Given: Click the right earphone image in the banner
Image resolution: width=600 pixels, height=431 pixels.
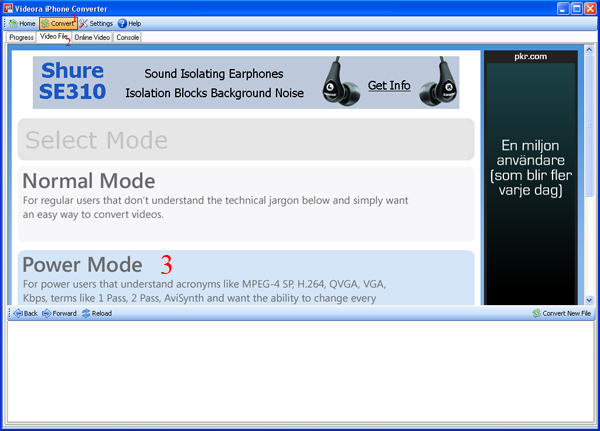Looking at the screenshot, I should tap(438, 82).
